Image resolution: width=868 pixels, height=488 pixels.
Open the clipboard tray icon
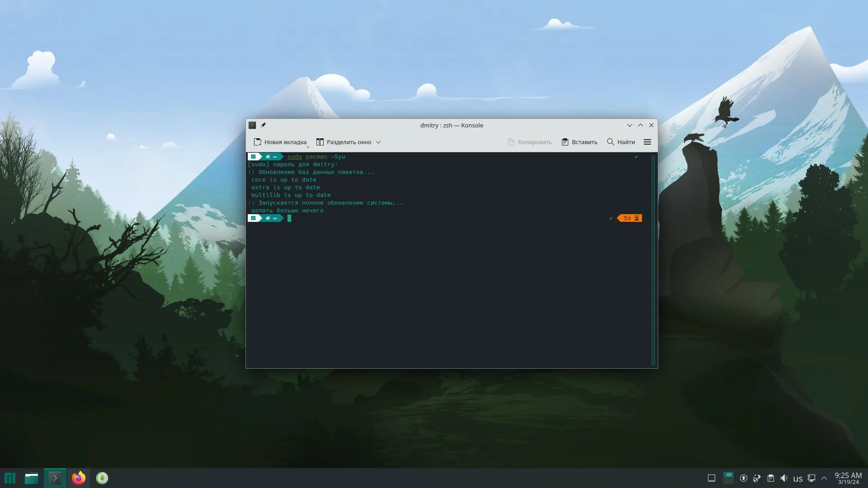pos(771,478)
